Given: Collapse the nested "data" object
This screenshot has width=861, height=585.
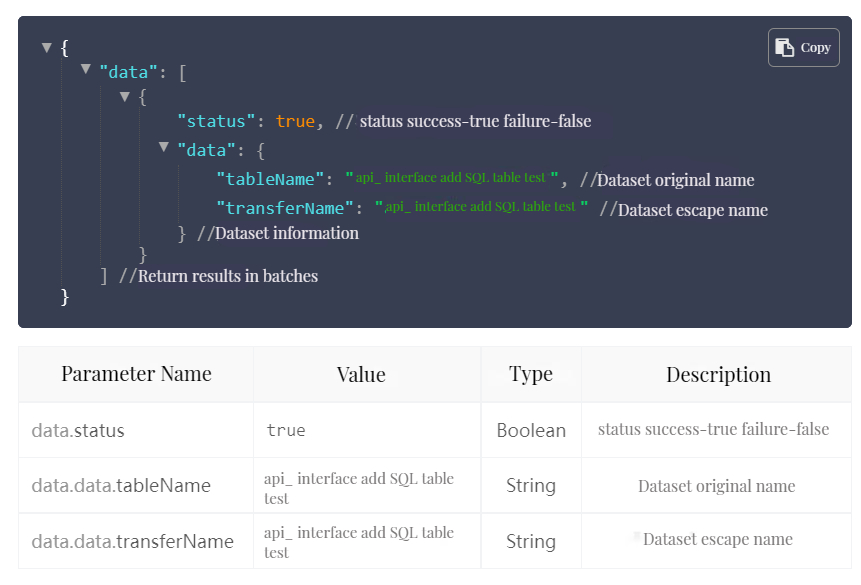Looking at the screenshot, I should click(x=164, y=147).
